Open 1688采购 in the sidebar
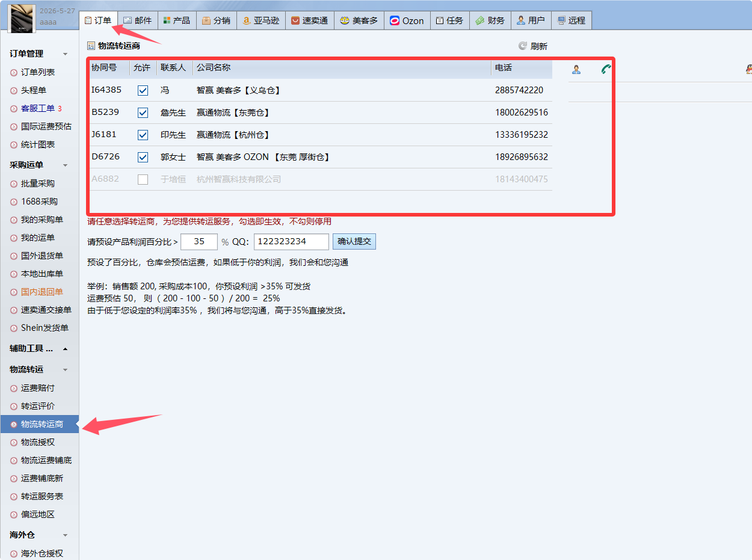The image size is (752, 560). tap(39, 202)
